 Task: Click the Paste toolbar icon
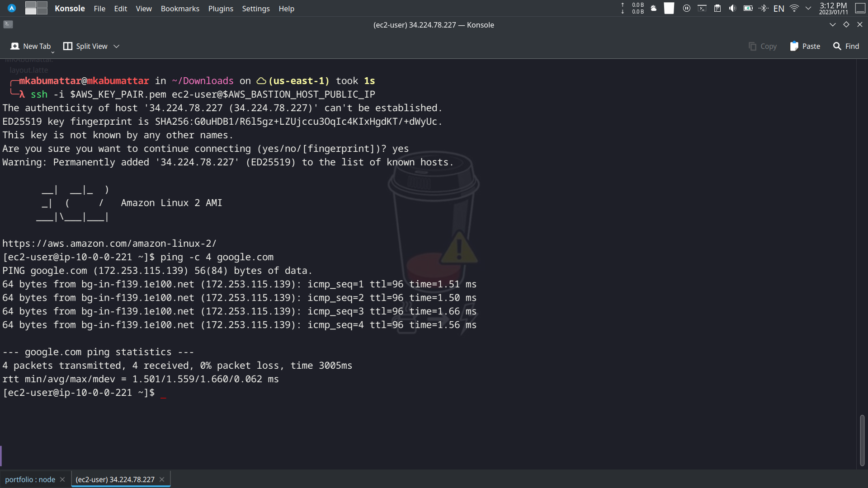794,46
